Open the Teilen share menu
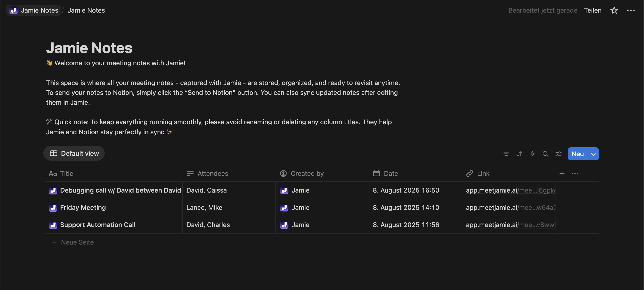Viewport: 644px width, 290px height. (593, 10)
